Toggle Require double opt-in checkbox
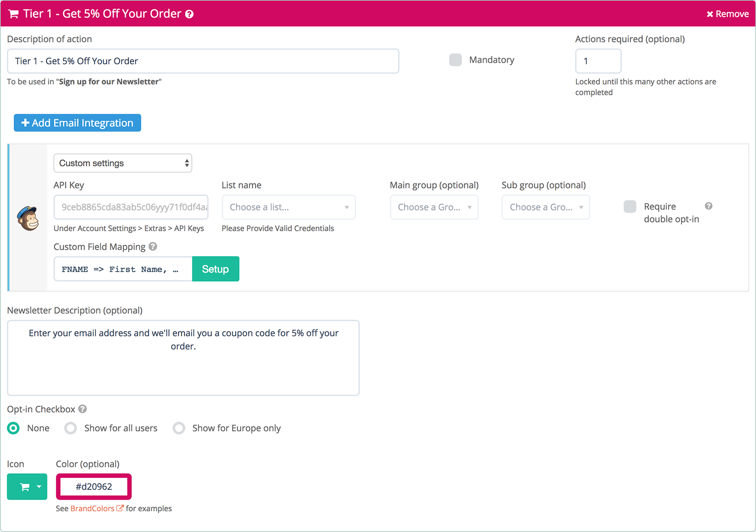The height and width of the screenshot is (532, 756). 630,207
